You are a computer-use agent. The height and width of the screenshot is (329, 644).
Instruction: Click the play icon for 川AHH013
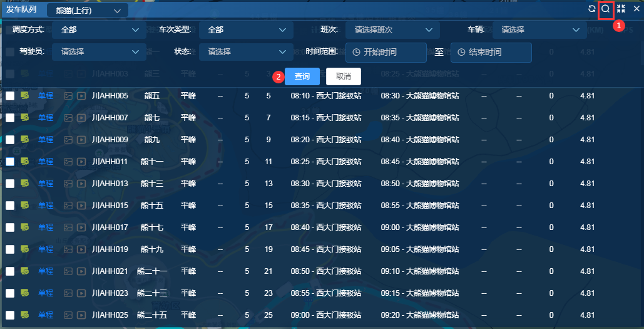[81, 184]
